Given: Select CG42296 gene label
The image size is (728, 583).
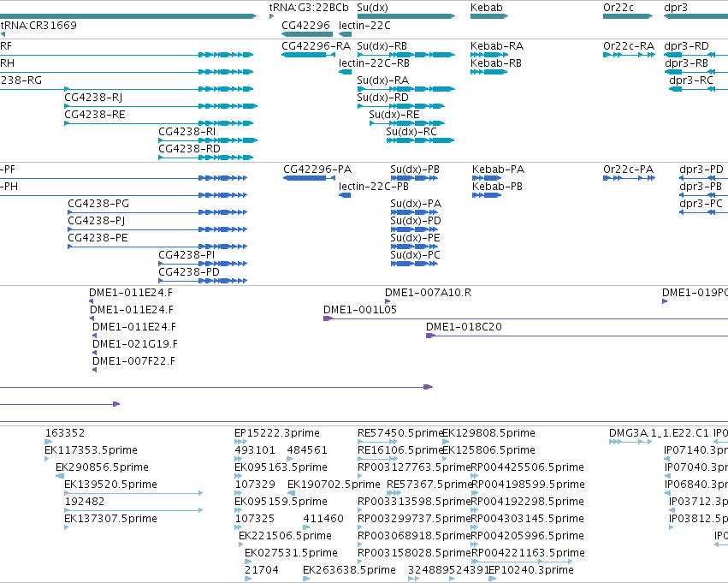Looking at the screenshot, I should click(305, 25).
